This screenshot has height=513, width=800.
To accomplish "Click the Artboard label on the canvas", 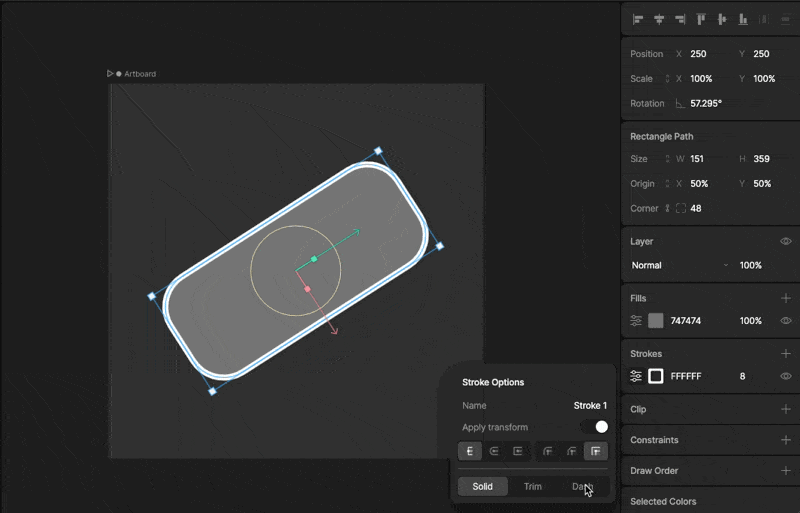I will (140, 74).
